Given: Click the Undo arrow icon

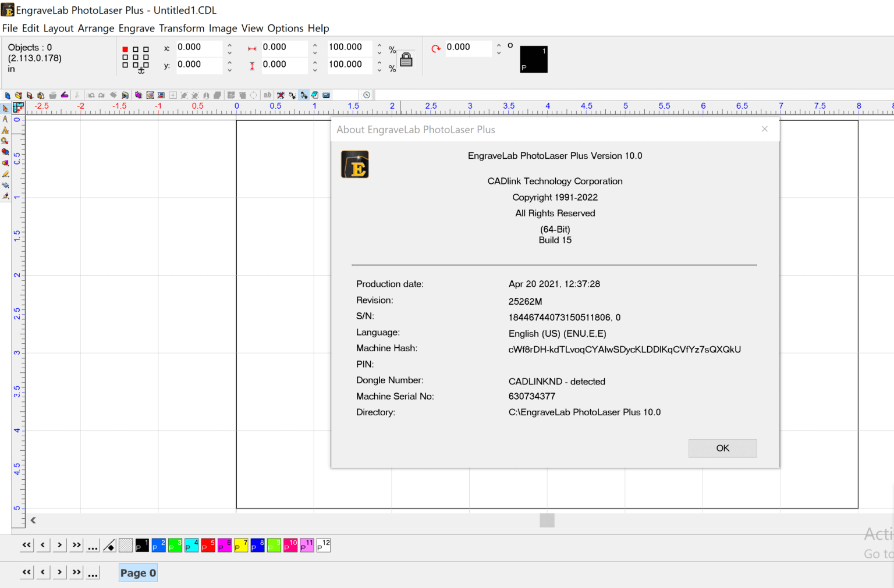Looking at the screenshot, I should (x=91, y=95).
